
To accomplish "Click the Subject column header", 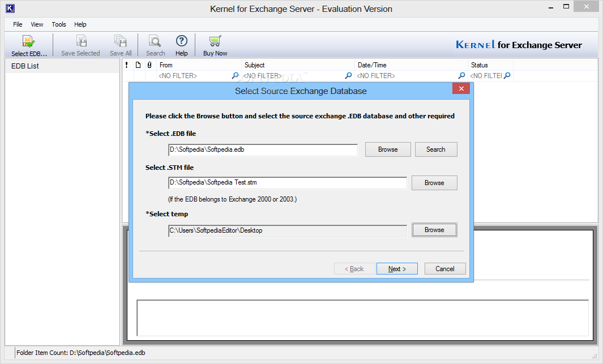I will pos(298,65).
